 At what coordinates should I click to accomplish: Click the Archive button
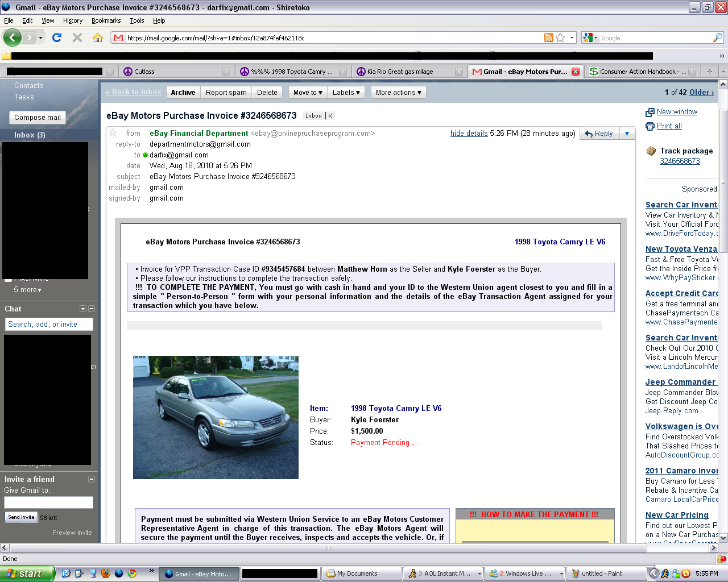click(183, 93)
